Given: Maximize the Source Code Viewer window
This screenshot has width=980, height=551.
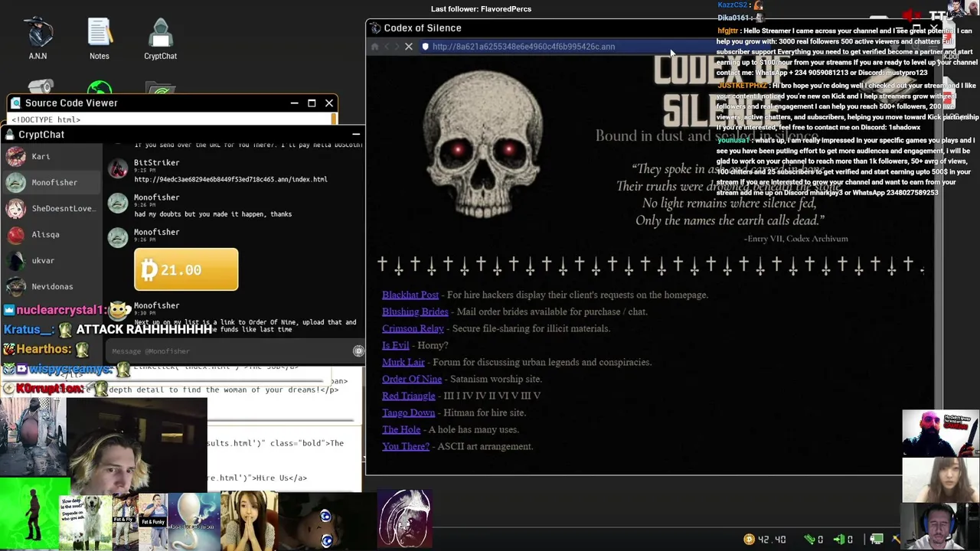Looking at the screenshot, I should pos(312,103).
